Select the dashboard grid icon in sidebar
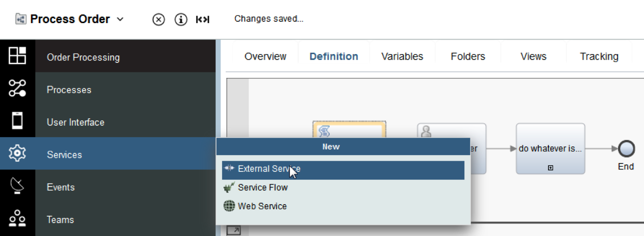 (18, 56)
